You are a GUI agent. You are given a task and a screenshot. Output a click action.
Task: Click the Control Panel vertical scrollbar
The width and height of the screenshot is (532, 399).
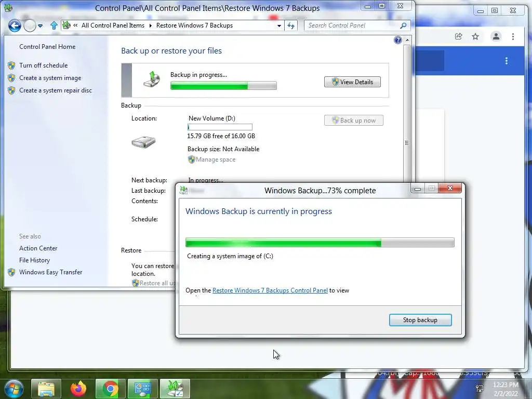tap(407, 142)
